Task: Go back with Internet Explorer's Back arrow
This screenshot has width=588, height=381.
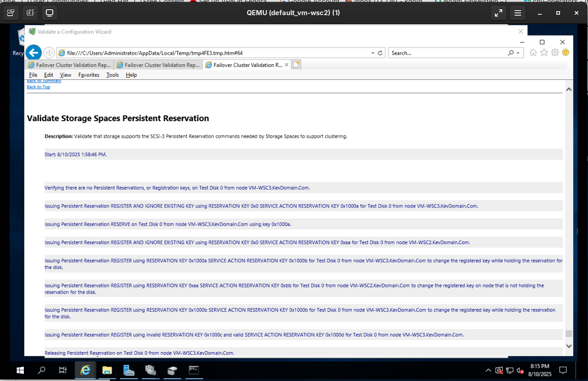Action: [33, 52]
